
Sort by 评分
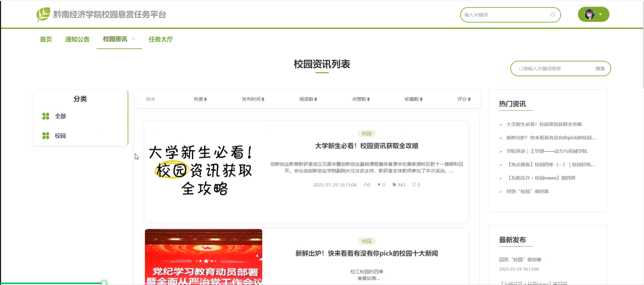pos(464,99)
